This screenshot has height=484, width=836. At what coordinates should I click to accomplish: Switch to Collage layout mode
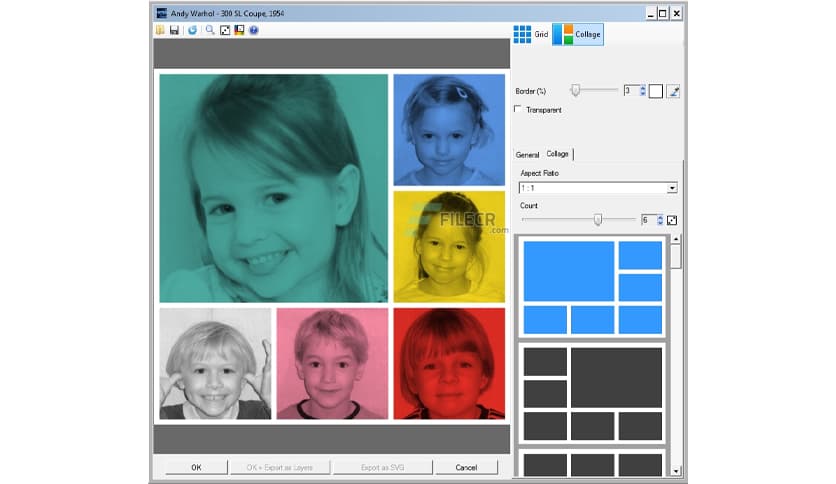tap(578, 34)
